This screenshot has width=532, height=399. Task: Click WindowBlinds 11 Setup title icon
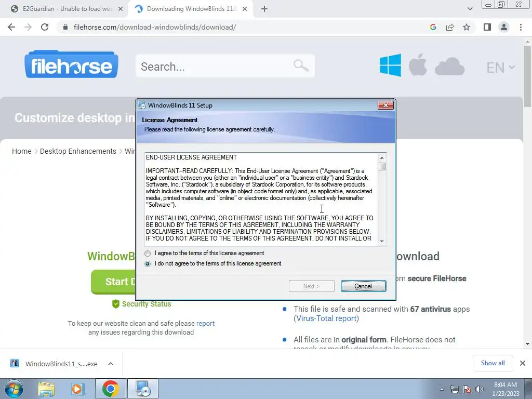pos(142,105)
